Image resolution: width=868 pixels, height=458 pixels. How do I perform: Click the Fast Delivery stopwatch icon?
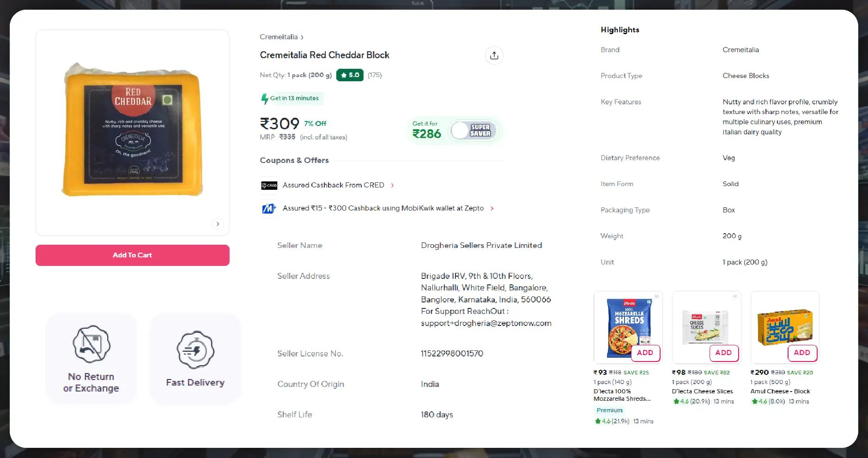[195, 350]
